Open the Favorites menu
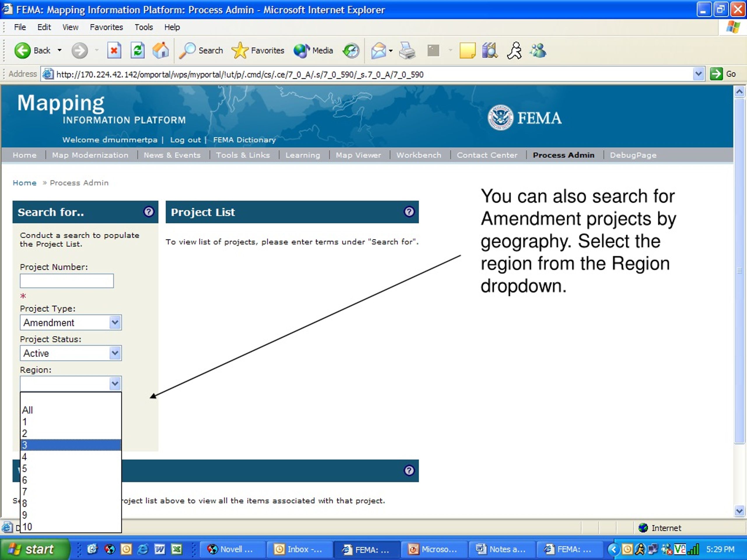 [x=107, y=27]
